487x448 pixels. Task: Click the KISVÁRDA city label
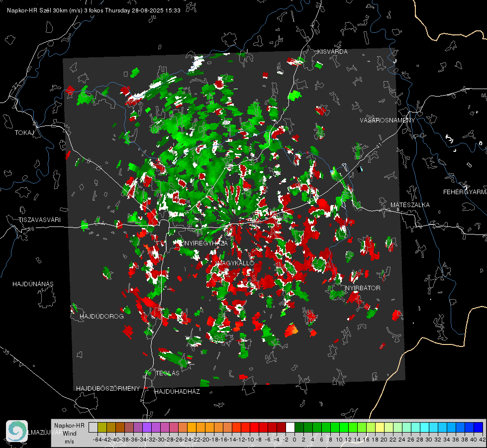click(332, 52)
